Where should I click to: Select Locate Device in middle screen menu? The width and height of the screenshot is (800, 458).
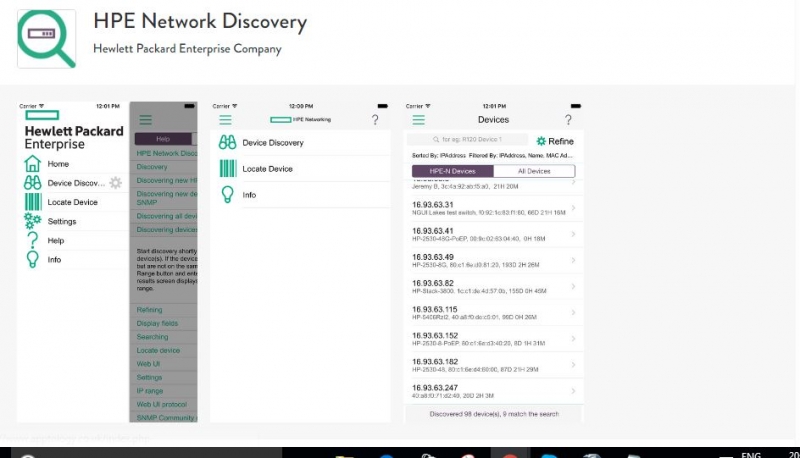(267, 169)
